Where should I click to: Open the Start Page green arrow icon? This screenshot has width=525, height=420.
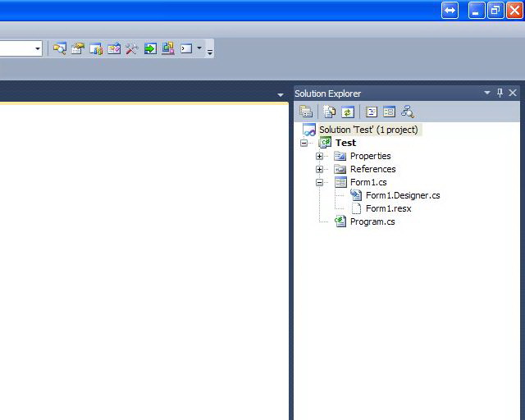(150, 48)
